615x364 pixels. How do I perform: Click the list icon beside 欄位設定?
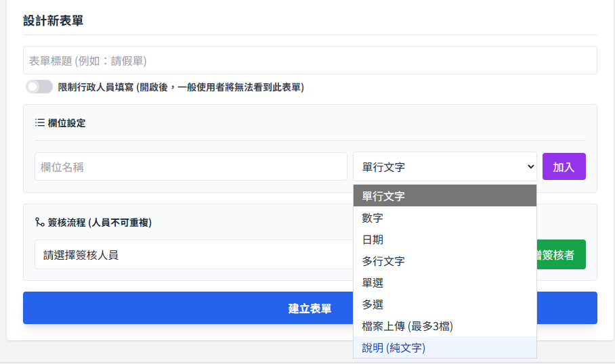40,123
